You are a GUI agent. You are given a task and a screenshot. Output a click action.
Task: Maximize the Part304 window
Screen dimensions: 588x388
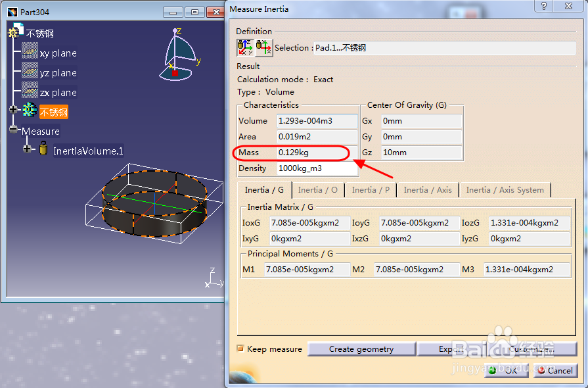[194, 12]
